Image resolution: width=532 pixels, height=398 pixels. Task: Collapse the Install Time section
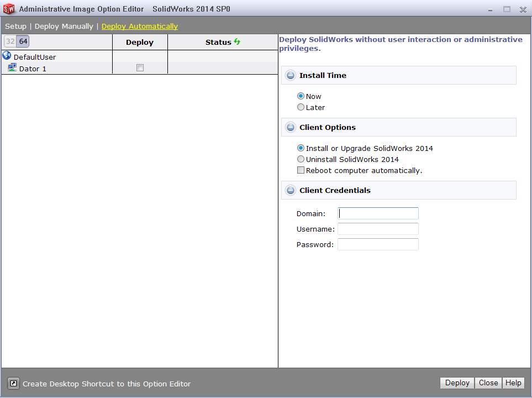291,75
